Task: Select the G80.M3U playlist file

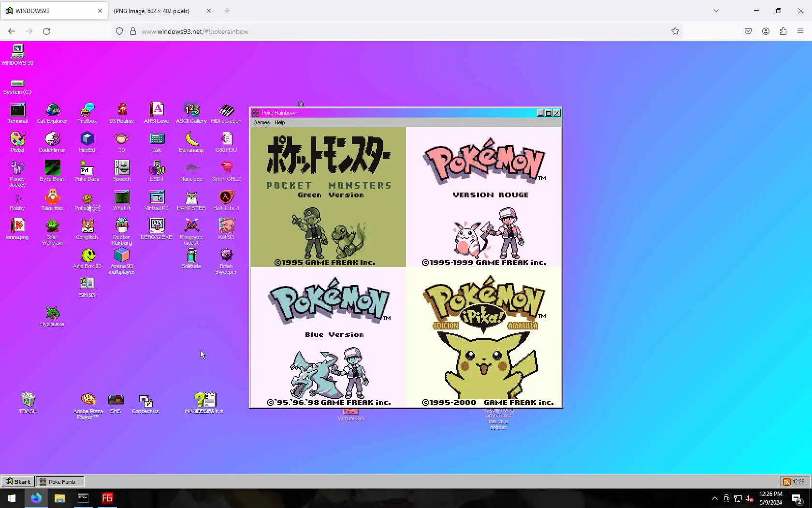Action: (x=226, y=143)
